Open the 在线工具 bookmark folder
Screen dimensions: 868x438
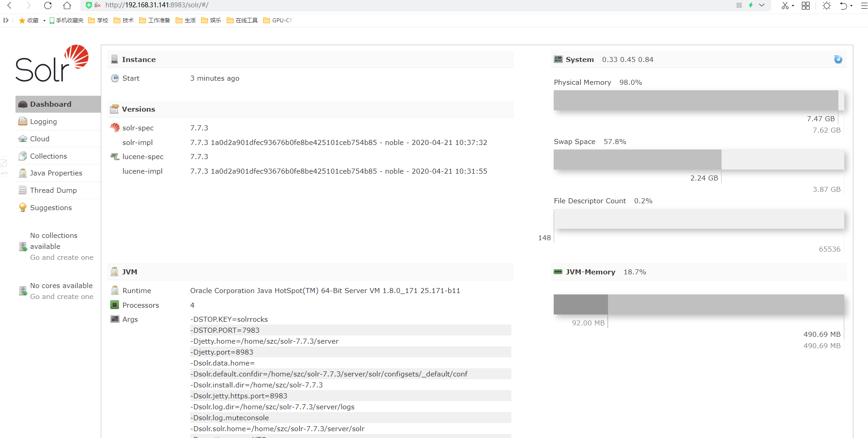(242, 21)
